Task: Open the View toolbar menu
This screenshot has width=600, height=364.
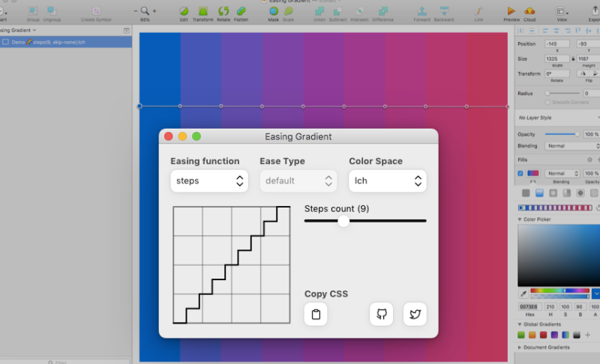Action: 561,11
